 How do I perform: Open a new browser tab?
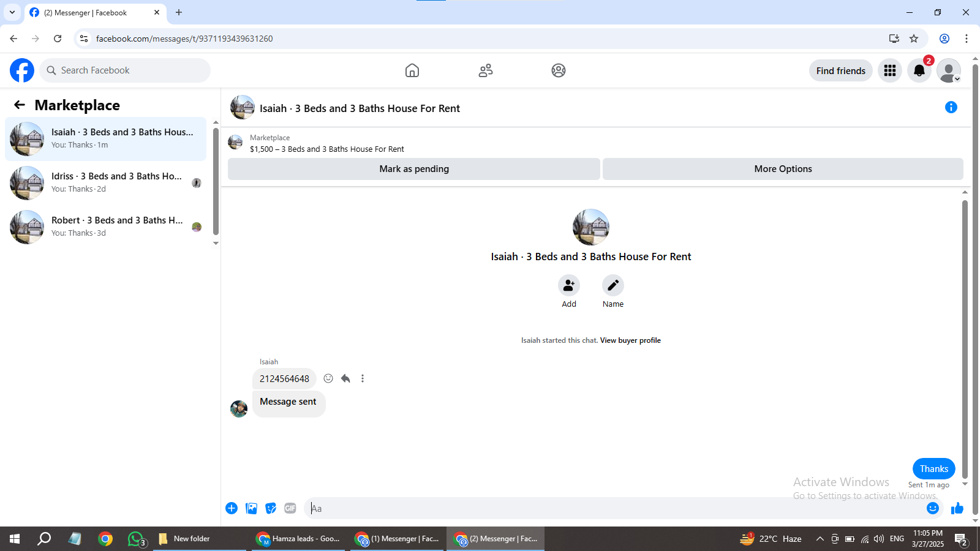[179, 12]
